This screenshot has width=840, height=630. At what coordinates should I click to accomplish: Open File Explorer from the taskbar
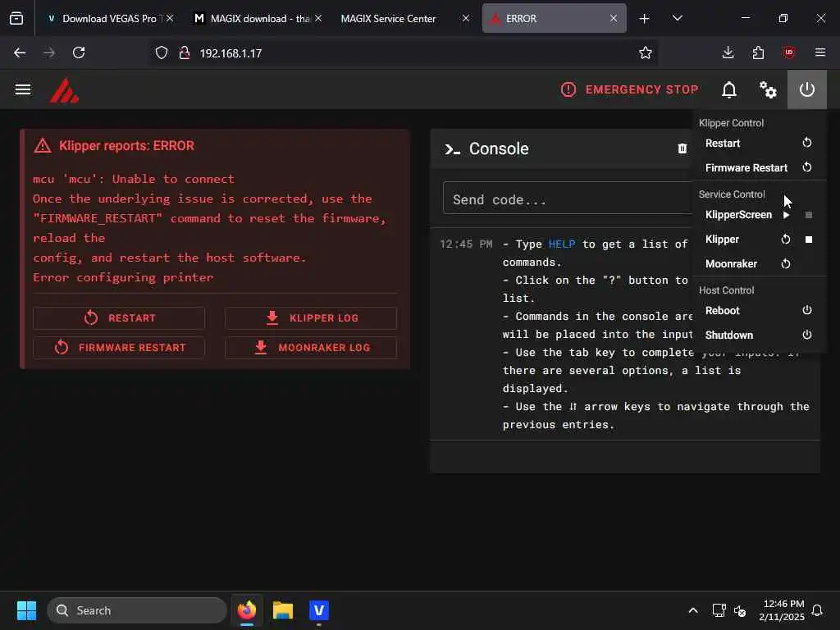(283, 610)
